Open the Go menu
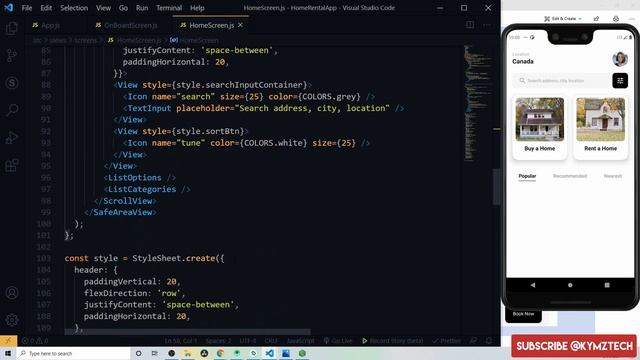The height and width of the screenshot is (360, 640). [123, 8]
